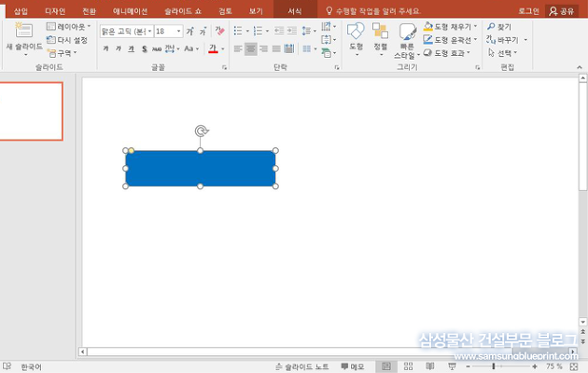Click Shape Outline (도형 윤곽선)

pyautogui.click(x=450, y=40)
